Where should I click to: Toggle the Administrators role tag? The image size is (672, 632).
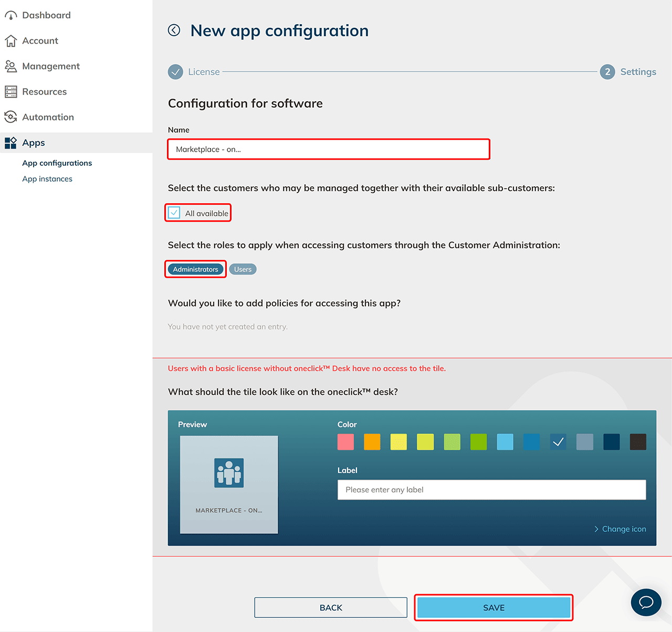tap(195, 269)
